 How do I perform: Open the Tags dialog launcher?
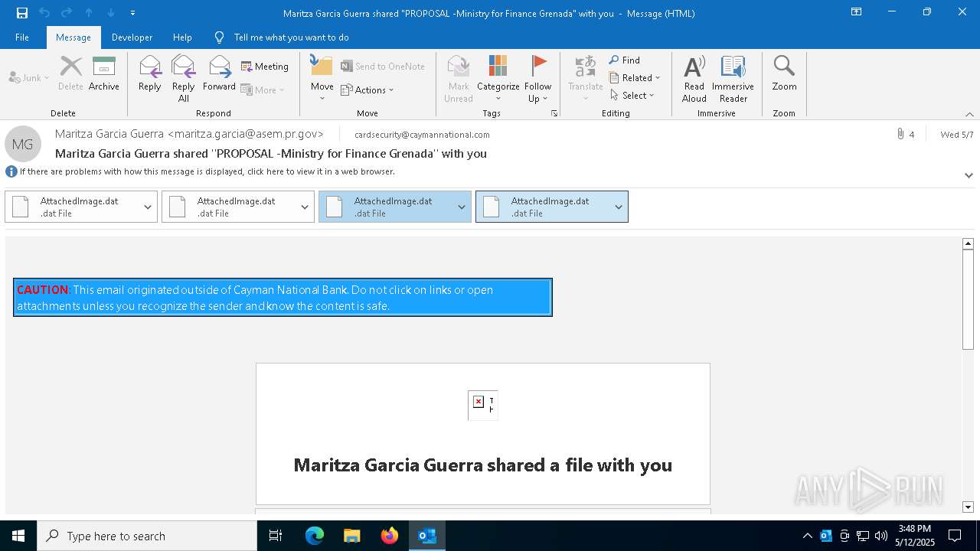[554, 113]
